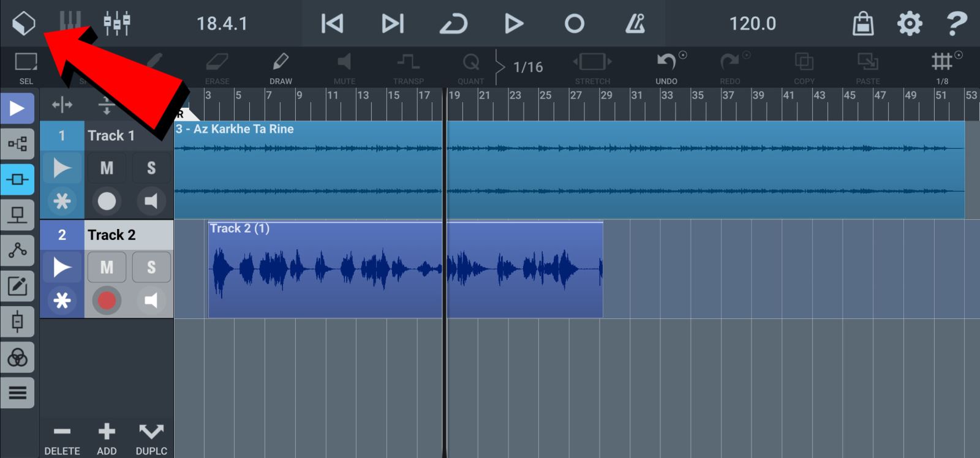Click bar 9 on the timeline ruler
Screen dimensions: 980x458
click(x=300, y=96)
